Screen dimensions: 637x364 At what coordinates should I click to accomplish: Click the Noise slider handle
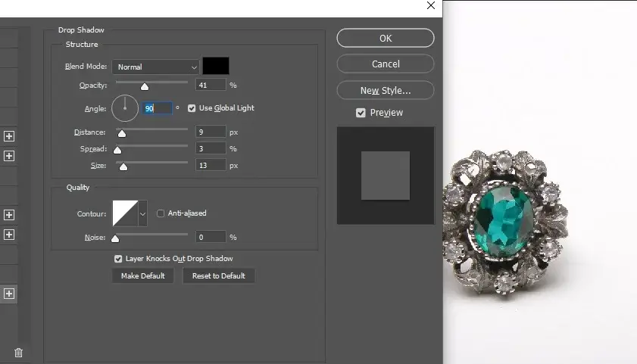pyautogui.click(x=115, y=238)
